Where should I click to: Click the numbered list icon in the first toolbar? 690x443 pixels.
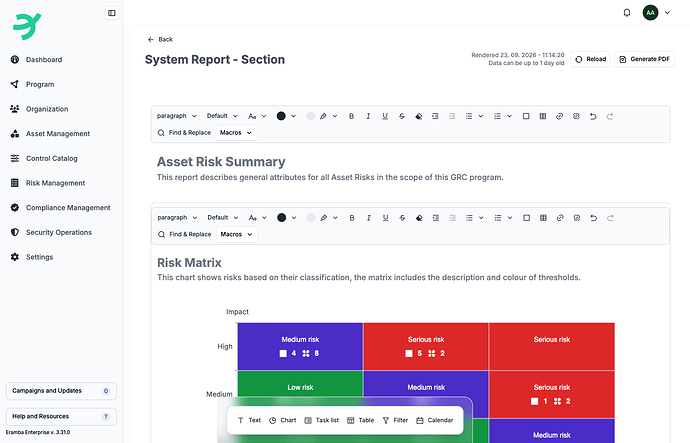(x=497, y=116)
